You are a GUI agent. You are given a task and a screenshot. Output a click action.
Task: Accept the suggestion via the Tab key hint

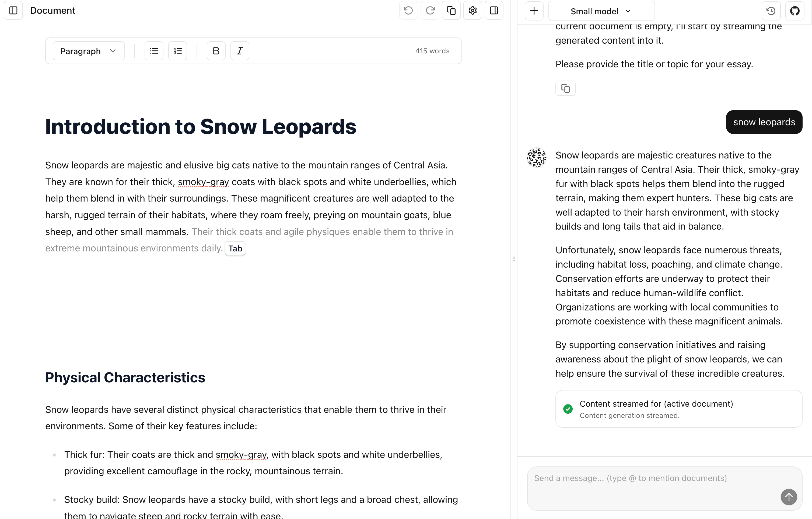(235, 249)
